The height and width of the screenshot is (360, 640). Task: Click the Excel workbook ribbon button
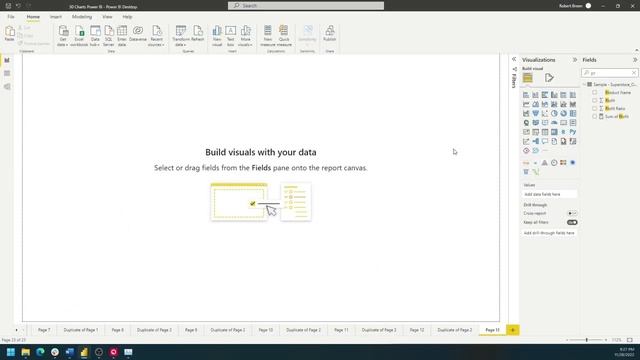[x=79, y=36]
